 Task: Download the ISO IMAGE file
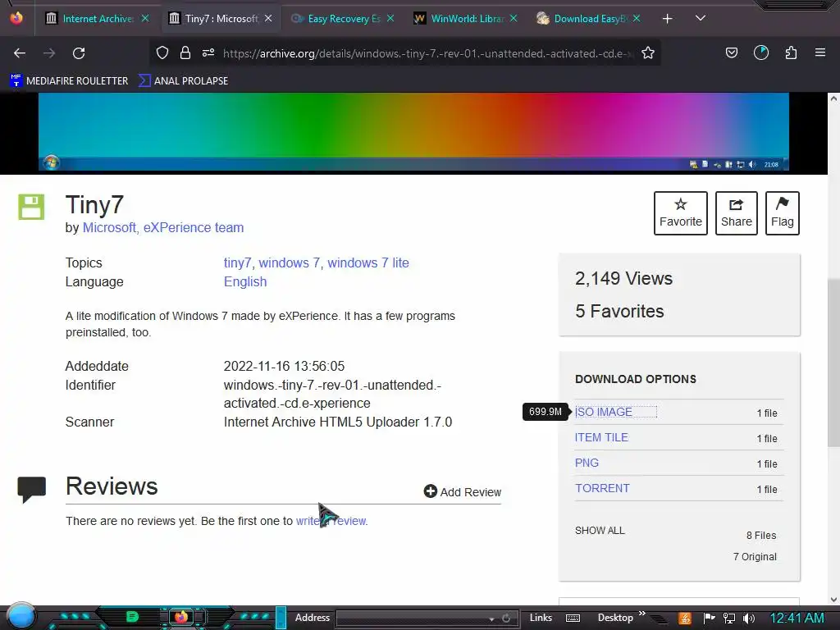(603, 412)
